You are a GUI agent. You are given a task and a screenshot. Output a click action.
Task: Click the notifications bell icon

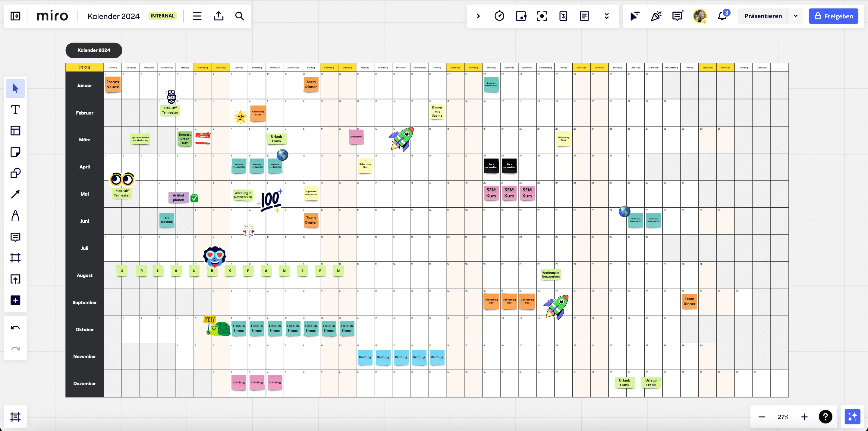722,16
